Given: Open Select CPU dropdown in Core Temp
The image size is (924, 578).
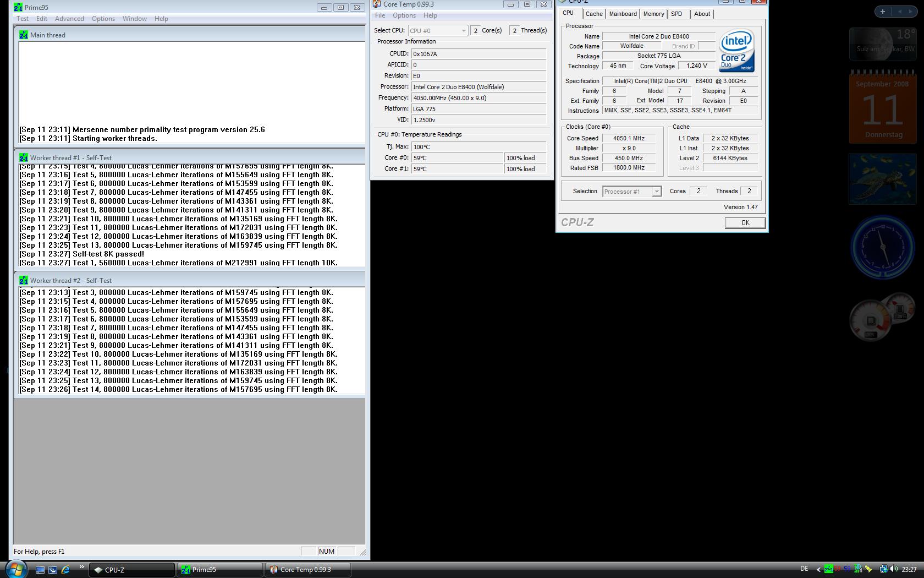Looking at the screenshot, I should coord(438,31).
